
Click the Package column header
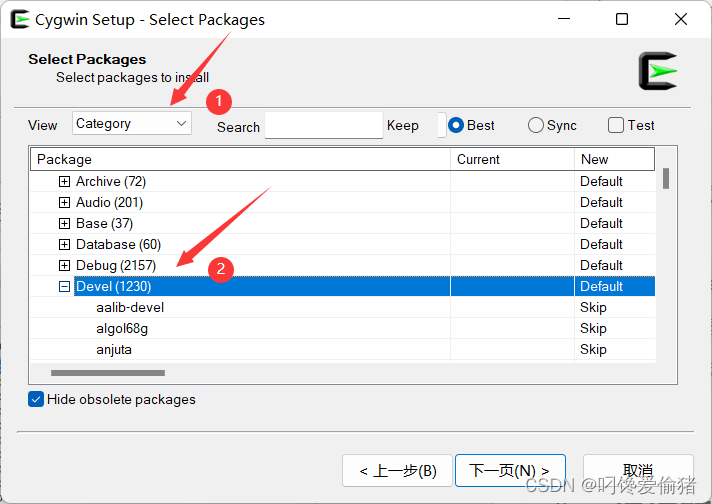point(240,159)
